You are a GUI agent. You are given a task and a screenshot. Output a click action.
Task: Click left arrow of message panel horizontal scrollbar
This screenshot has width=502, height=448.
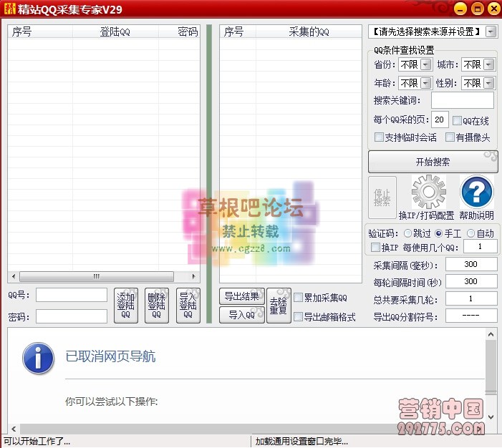14,429
